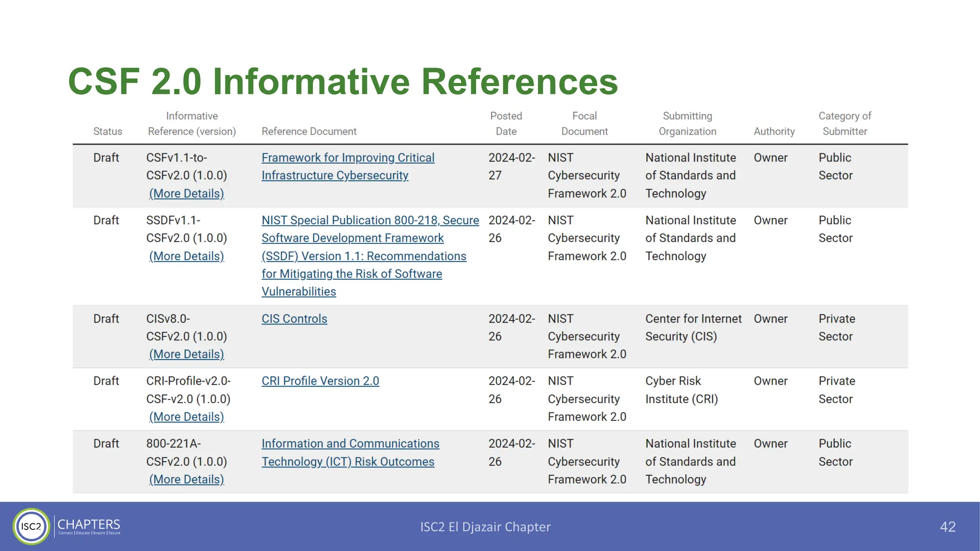
Task: Click More Details under CSFv1.1-to-CSFv2.0
Action: (x=187, y=194)
